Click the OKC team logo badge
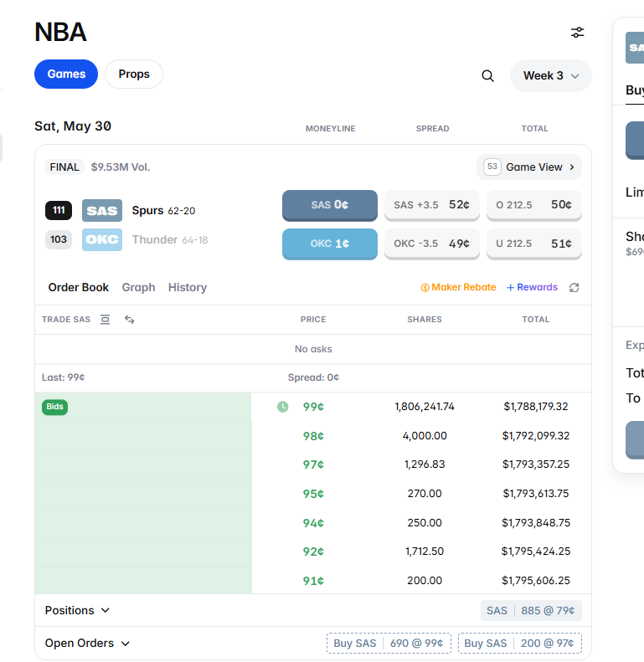The image size is (644, 662). [102, 240]
